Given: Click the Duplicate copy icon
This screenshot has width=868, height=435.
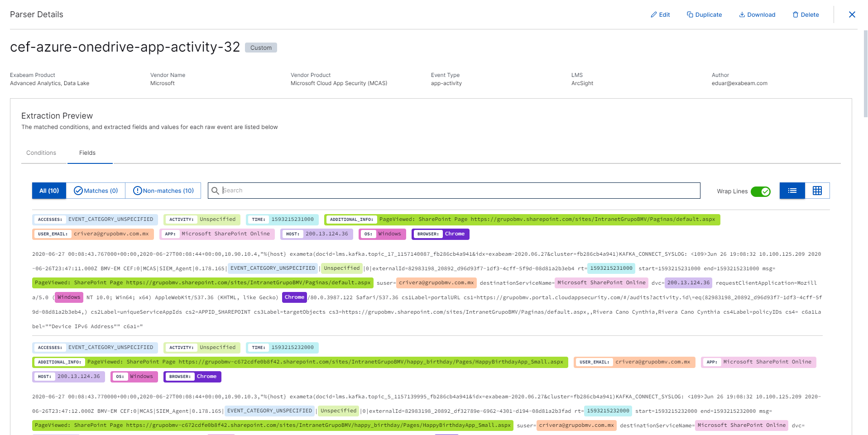Looking at the screenshot, I should (x=690, y=14).
